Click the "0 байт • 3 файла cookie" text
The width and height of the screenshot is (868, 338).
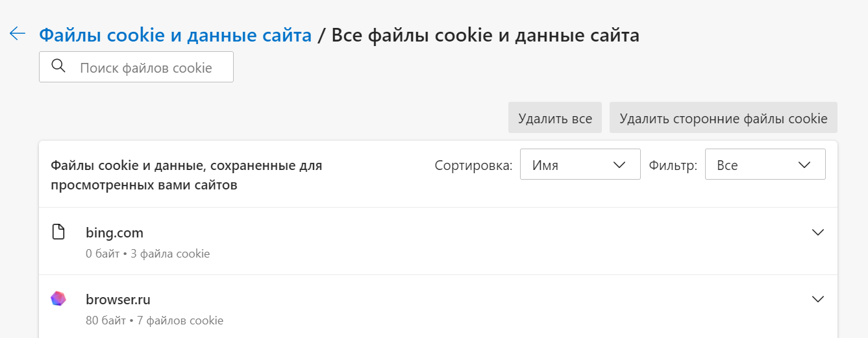point(147,254)
